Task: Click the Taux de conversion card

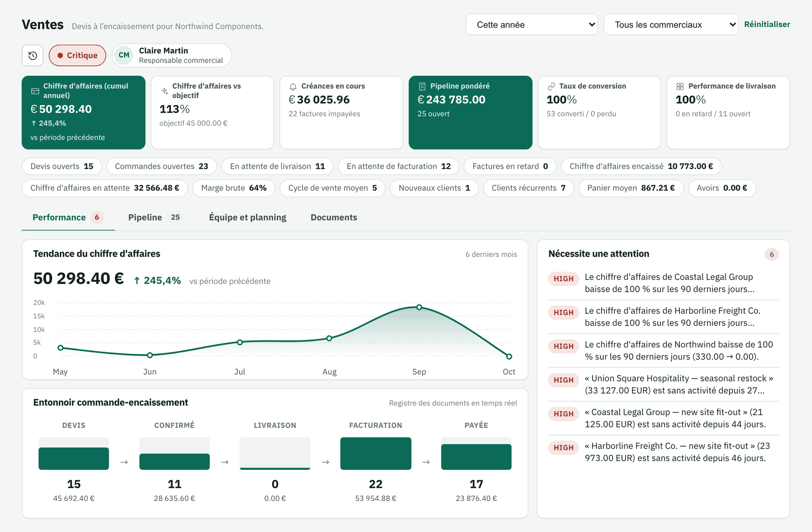Action: (600, 112)
